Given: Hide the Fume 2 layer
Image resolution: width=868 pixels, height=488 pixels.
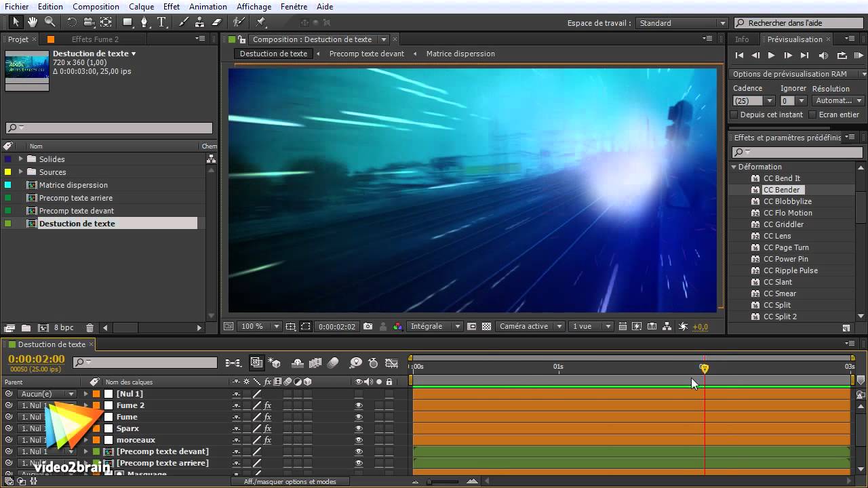Looking at the screenshot, I should (x=359, y=405).
